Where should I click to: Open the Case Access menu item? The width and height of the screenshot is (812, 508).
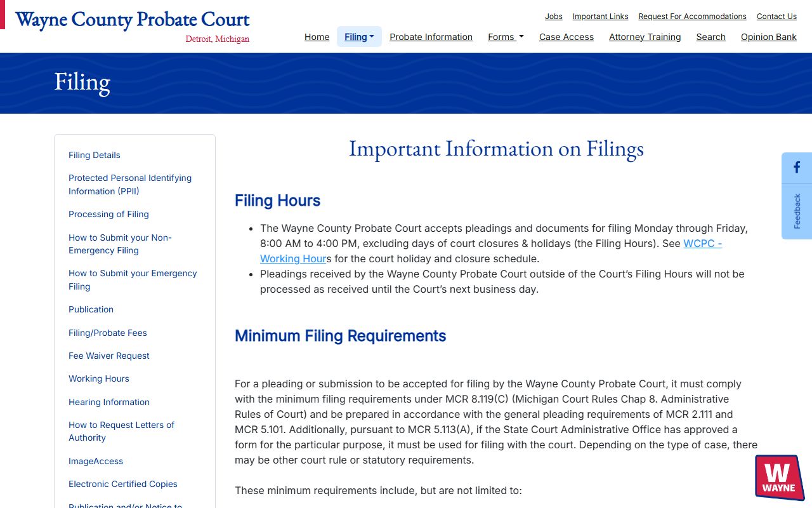(566, 37)
